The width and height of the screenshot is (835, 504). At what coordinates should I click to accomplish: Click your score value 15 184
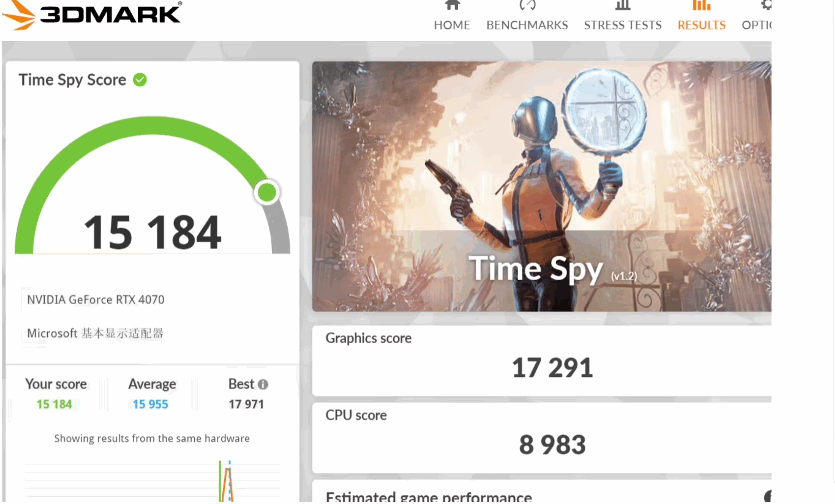pyautogui.click(x=54, y=404)
